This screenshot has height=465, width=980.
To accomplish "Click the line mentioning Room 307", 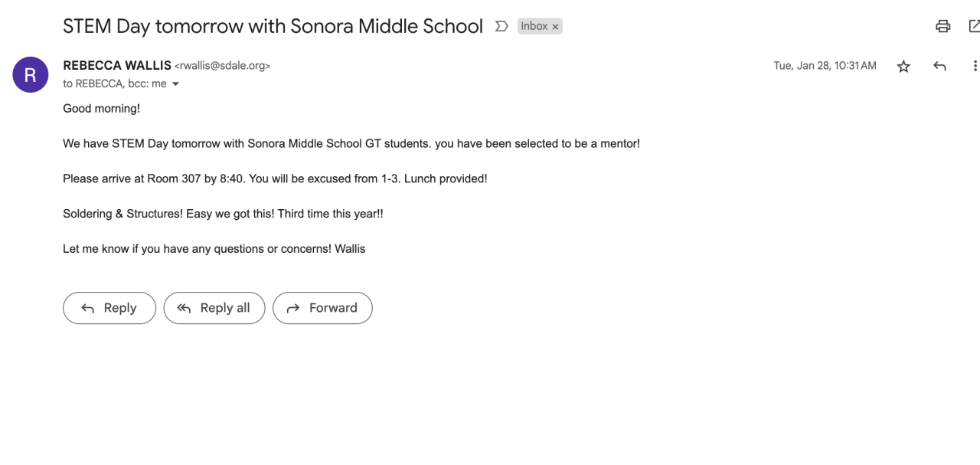I will pos(275,179).
